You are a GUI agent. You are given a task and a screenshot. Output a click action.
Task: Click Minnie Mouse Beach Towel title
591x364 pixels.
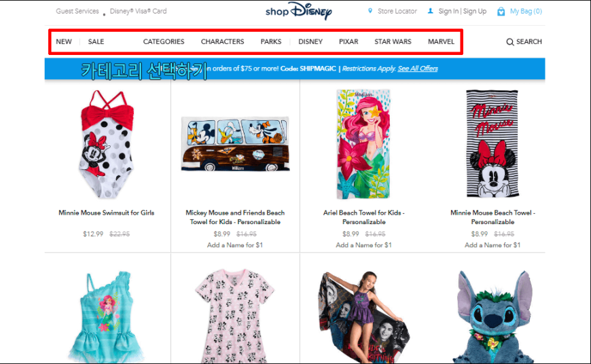(x=492, y=217)
